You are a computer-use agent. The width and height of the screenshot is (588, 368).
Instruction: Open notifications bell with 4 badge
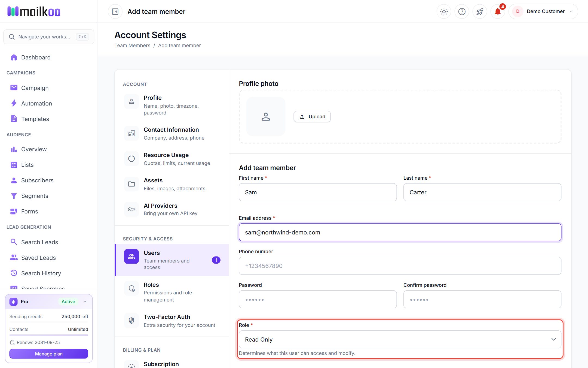tap(498, 11)
